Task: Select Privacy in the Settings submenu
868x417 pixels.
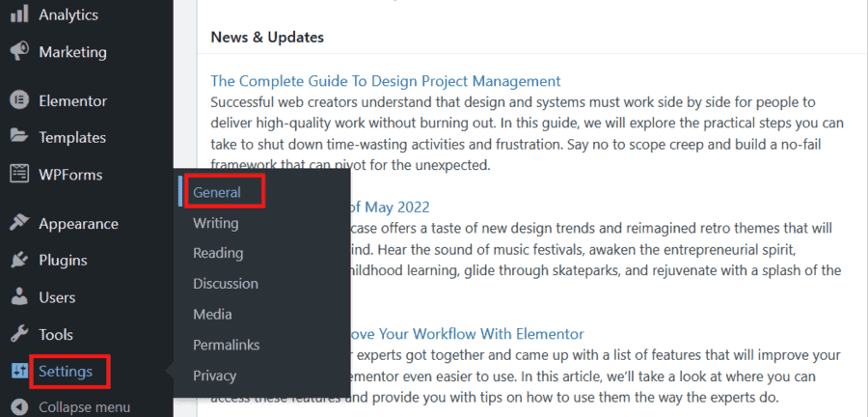Action: click(214, 375)
